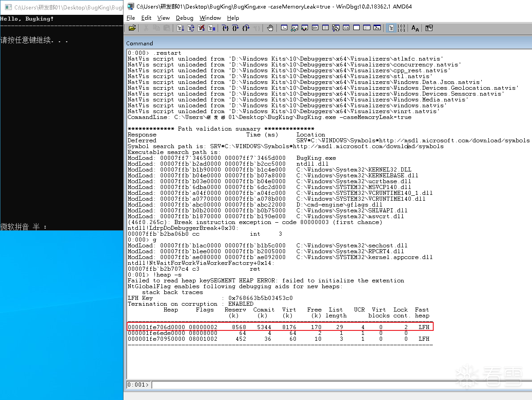This screenshot has height=400, width=532.
Task: Click 'BugKing.exe' ModLoad entry
Action: click(232, 158)
